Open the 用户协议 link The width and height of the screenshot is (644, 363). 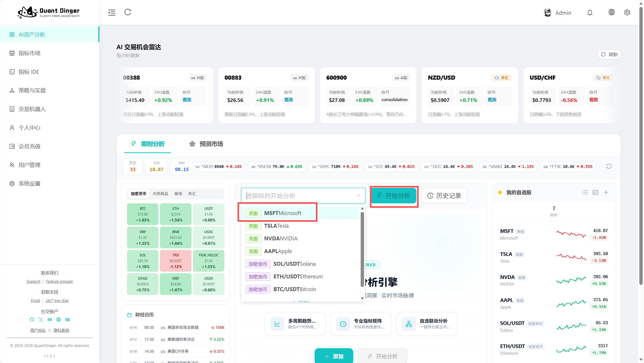38,330
